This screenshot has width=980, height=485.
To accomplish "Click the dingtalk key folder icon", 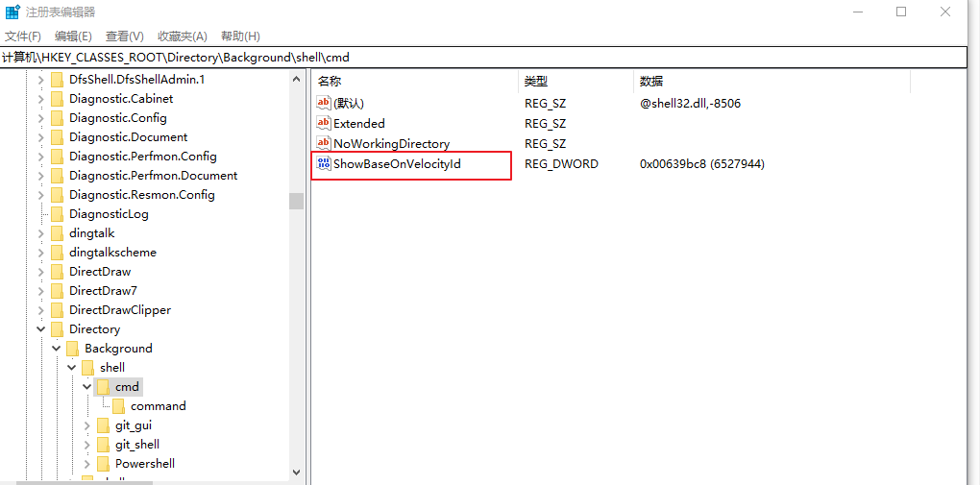I will [x=57, y=233].
